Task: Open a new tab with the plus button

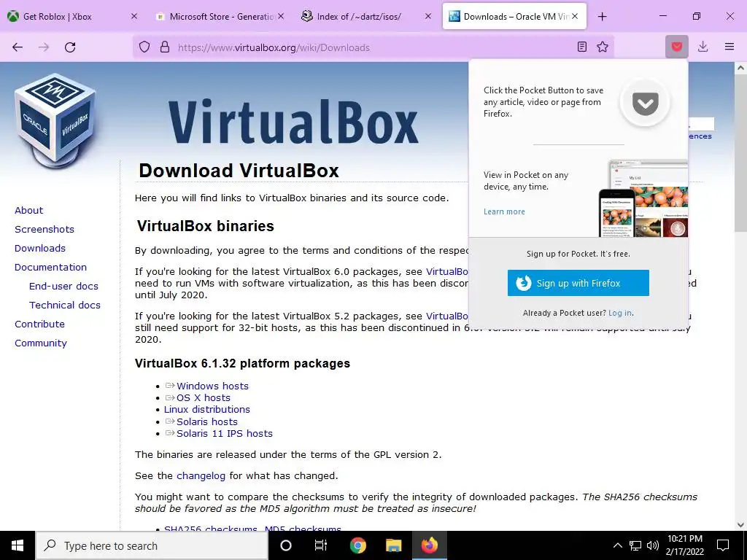Action: pos(602,17)
